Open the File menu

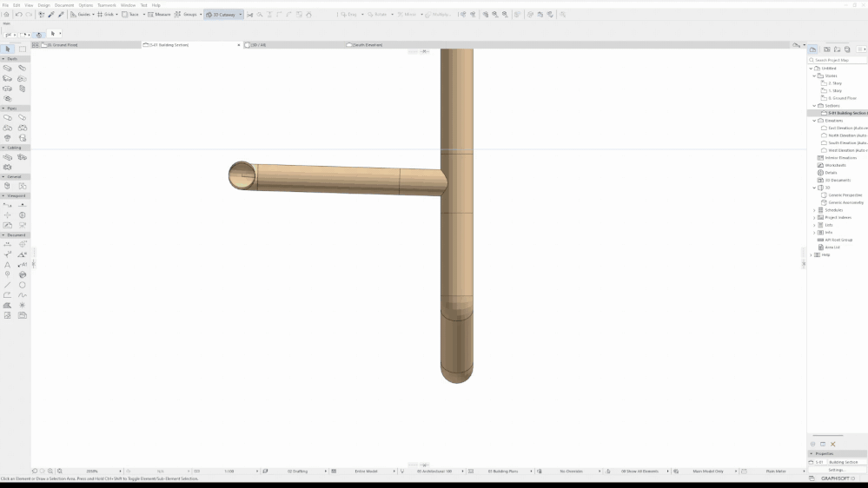(5, 5)
